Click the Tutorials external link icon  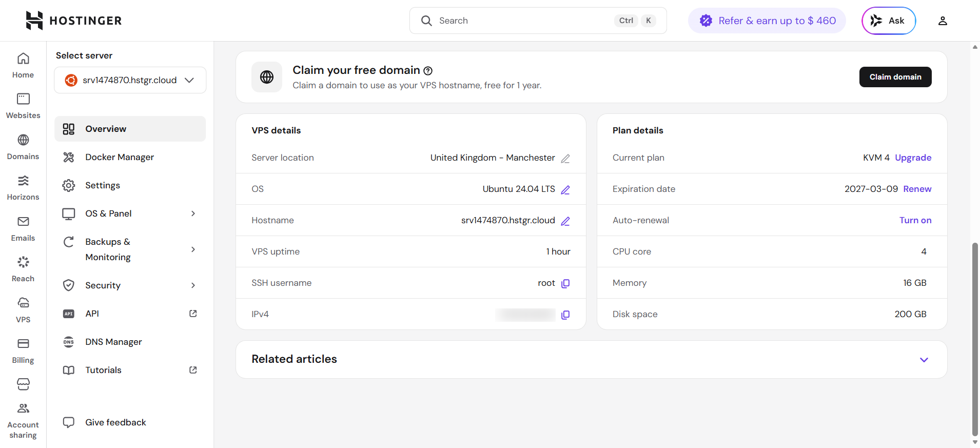(x=193, y=370)
